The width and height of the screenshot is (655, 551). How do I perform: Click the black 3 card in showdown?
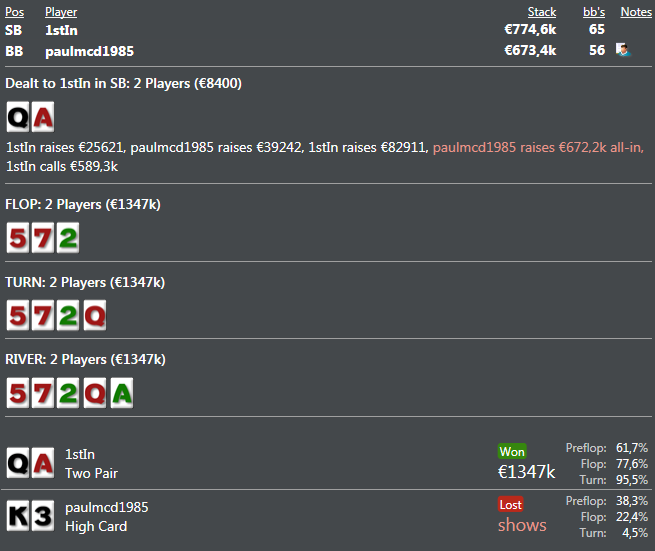(x=43, y=515)
